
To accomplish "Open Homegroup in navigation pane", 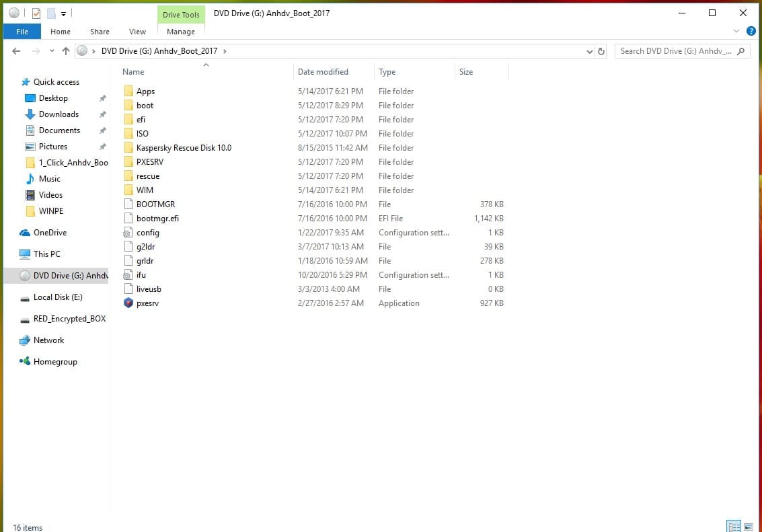I will point(55,361).
